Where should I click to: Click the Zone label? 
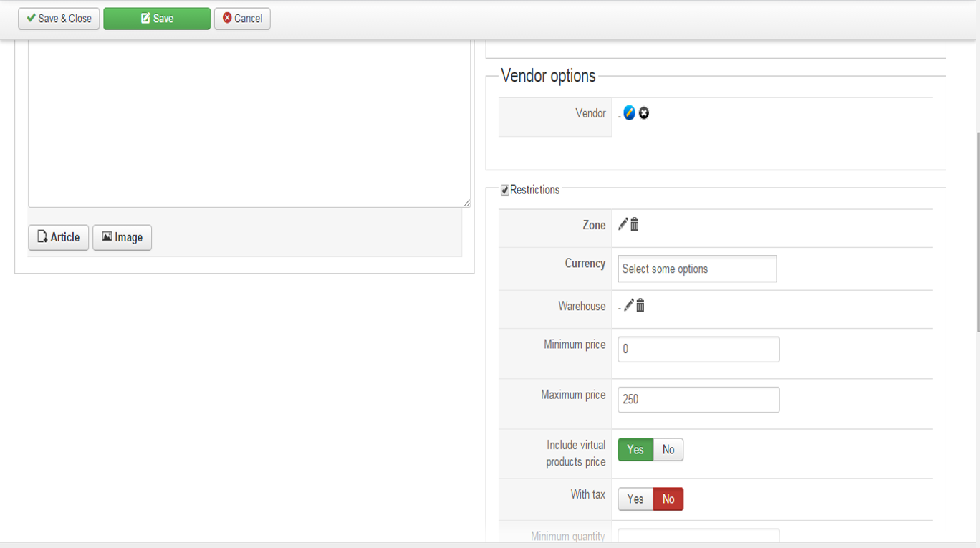coord(594,225)
